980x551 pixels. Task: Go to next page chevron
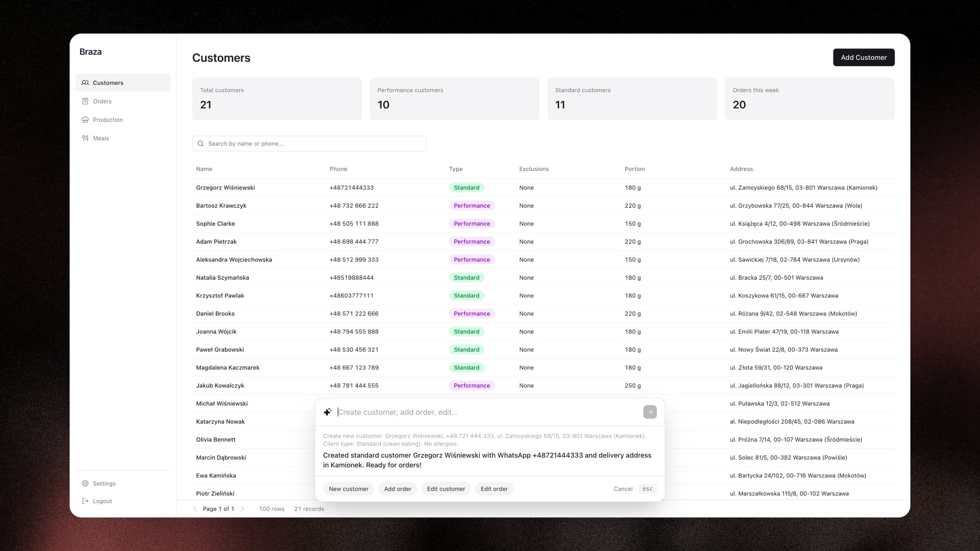coord(243,509)
